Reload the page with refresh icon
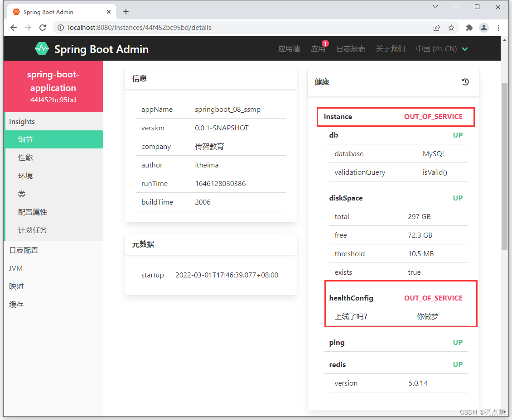 tap(43, 28)
